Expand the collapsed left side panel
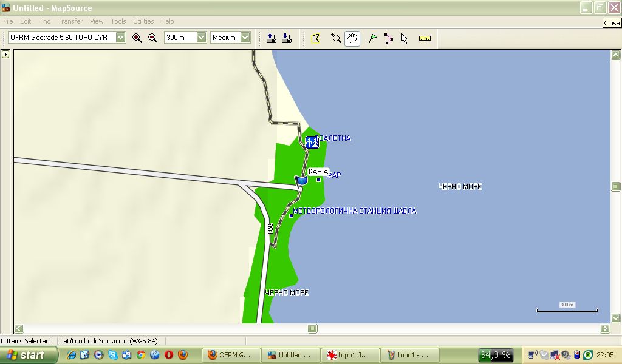This screenshot has width=622, height=364. 5,54
